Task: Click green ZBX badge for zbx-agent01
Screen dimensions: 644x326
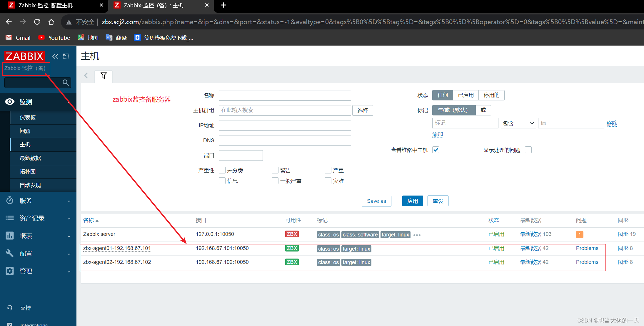Action: [x=292, y=248]
